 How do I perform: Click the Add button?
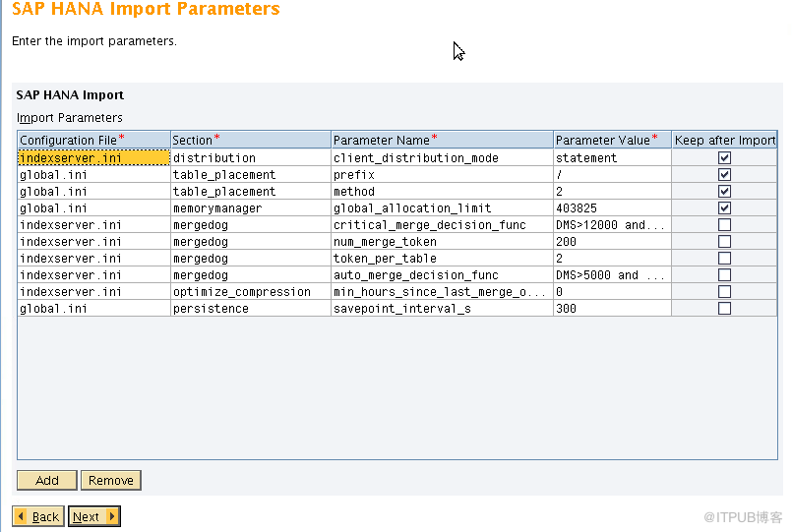pos(47,480)
